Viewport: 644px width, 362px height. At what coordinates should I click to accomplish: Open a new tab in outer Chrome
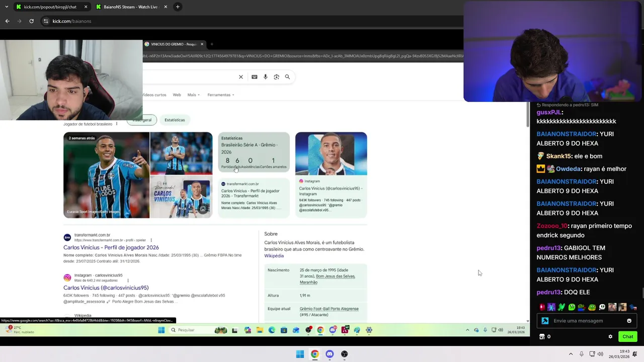click(178, 7)
